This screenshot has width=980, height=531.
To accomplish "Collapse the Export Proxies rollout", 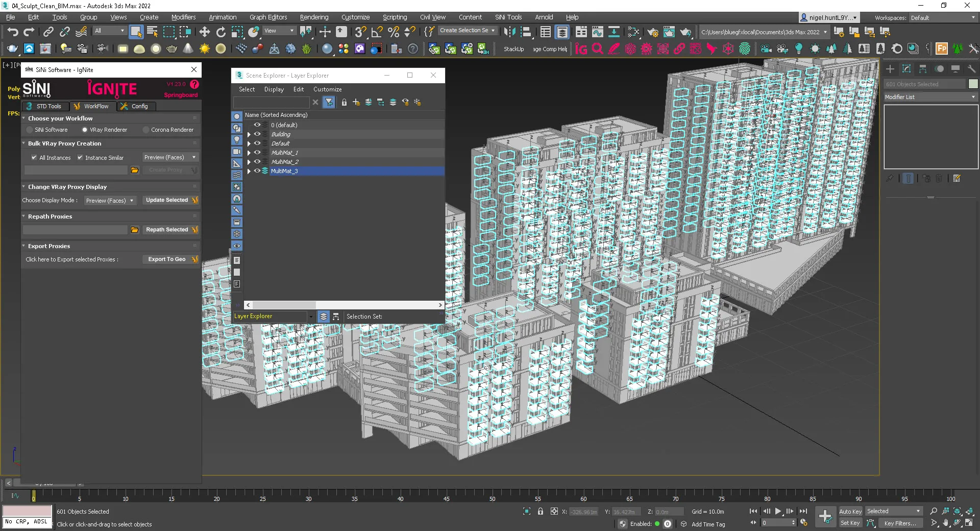I will point(23,246).
